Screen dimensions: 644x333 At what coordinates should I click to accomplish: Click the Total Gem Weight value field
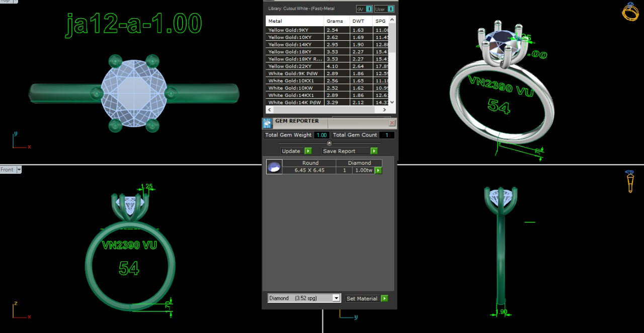pos(321,135)
